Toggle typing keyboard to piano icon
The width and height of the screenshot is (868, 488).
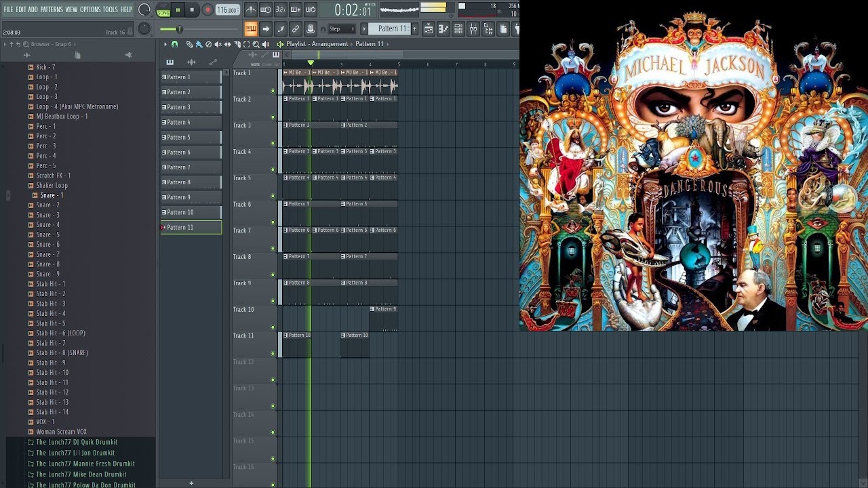point(251,28)
